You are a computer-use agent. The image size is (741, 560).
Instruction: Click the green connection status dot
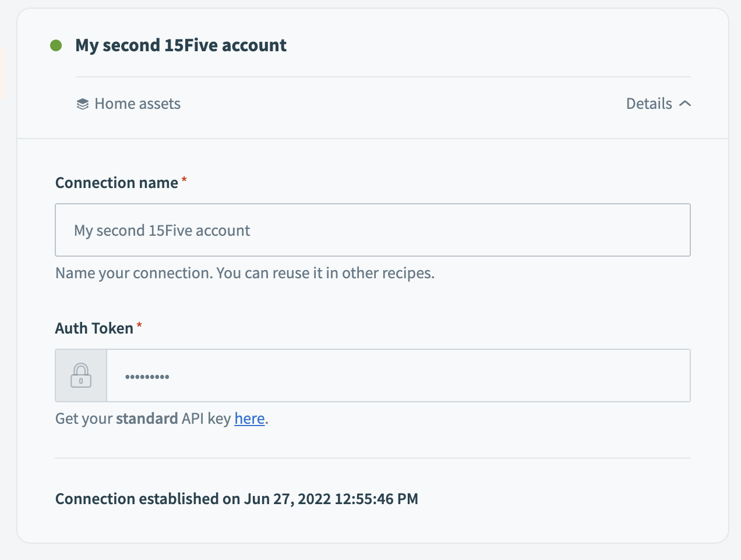pos(56,45)
